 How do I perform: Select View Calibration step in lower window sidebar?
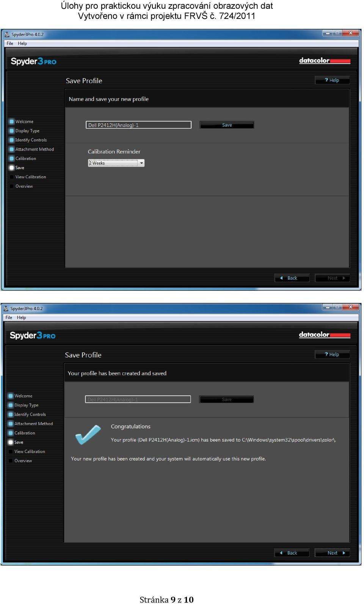pyautogui.click(x=27, y=451)
